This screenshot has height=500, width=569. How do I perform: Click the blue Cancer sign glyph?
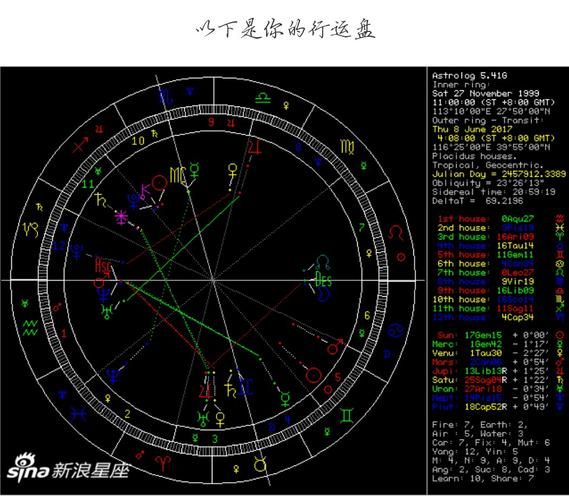tap(394, 330)
